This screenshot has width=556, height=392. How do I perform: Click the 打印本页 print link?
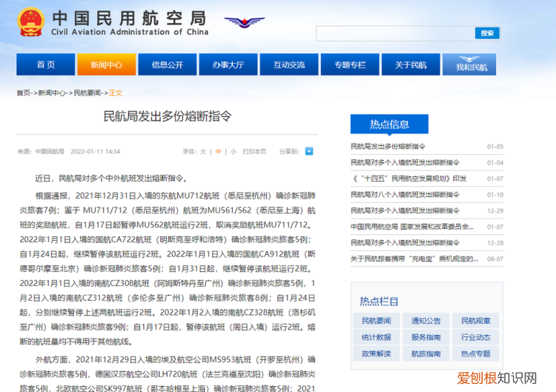click(x=254, y=152)
